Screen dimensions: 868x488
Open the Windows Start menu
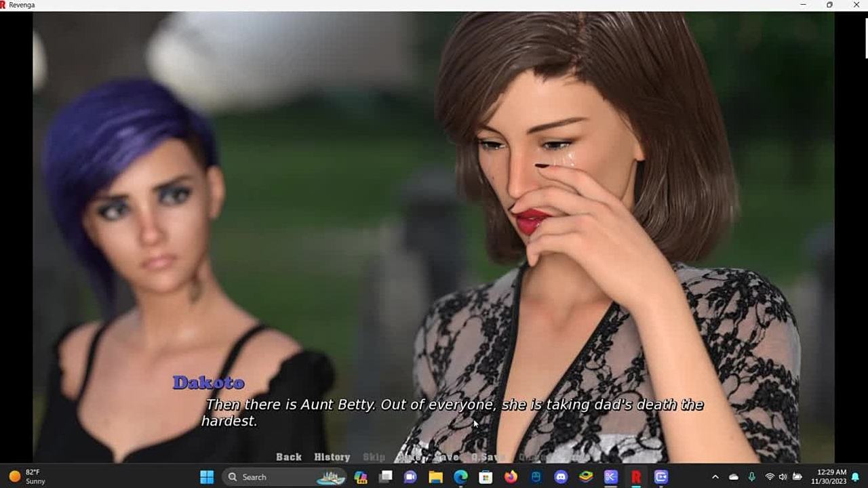point(207,477)
